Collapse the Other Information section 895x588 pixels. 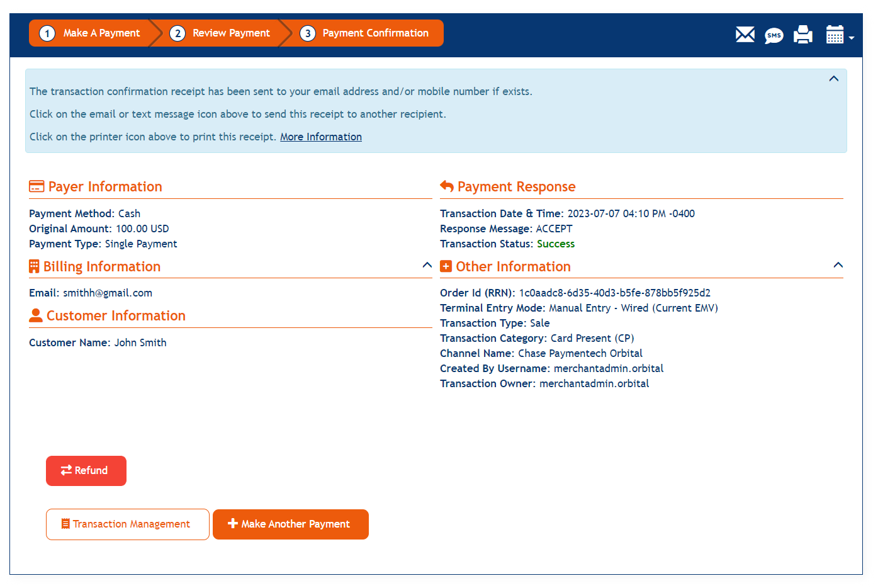pyautogui.click(x=838, y=265)
